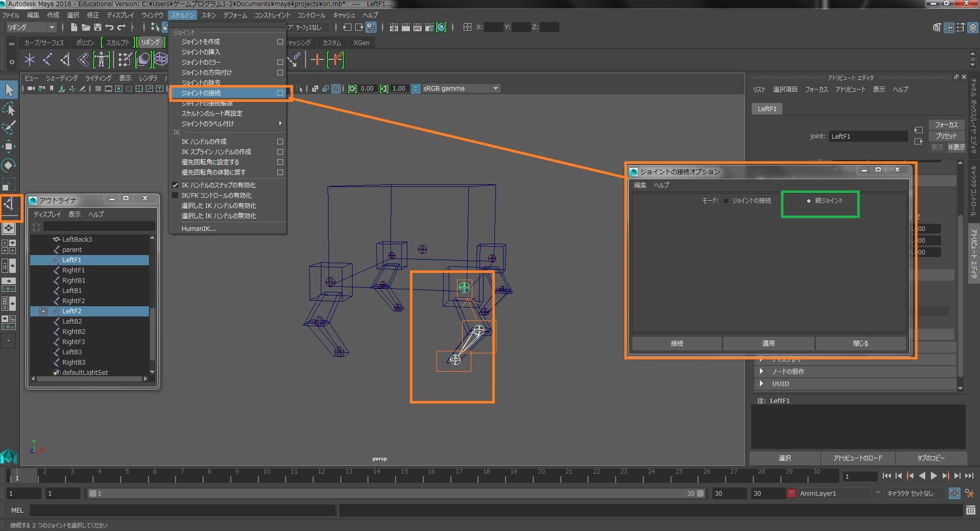Expand the ノードの動作 section
980x531 pixels.
[x=761, y=371]
